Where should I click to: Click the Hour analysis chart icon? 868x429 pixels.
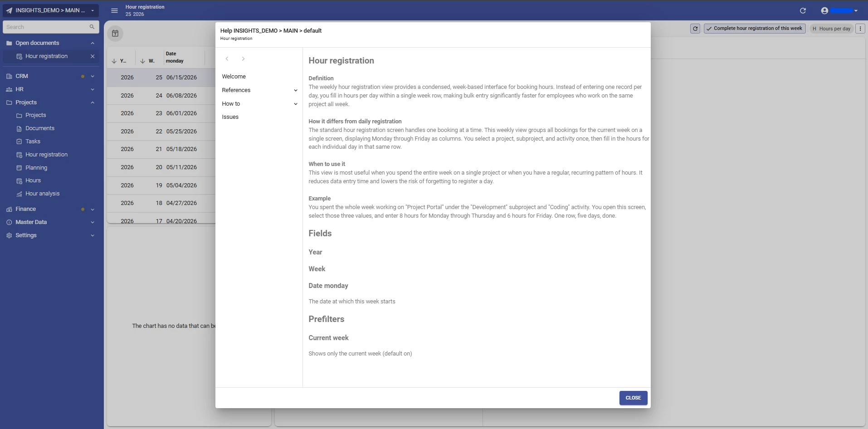click(19, 194)
